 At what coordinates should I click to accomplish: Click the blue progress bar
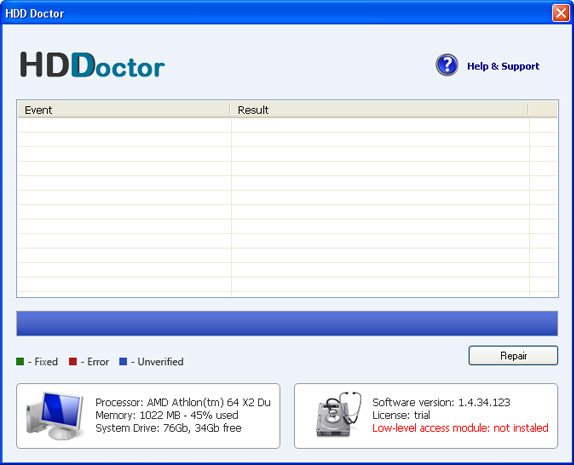(x=287, y=323)
